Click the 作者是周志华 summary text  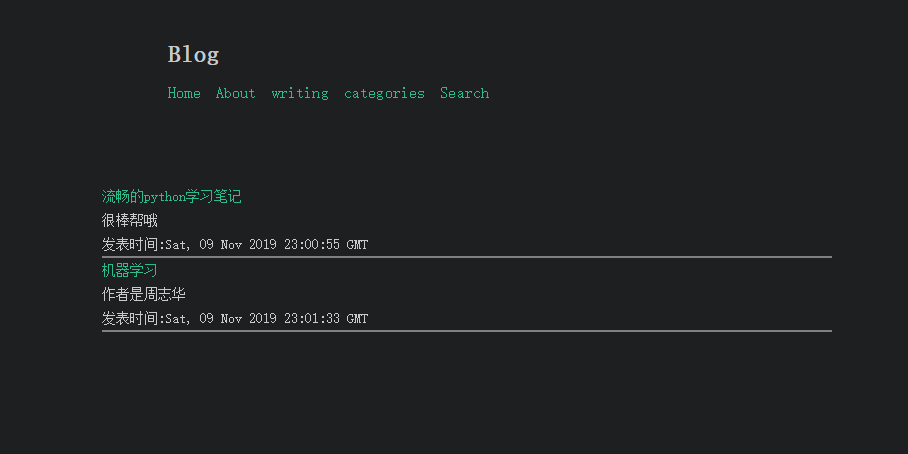tap(144, 295)
